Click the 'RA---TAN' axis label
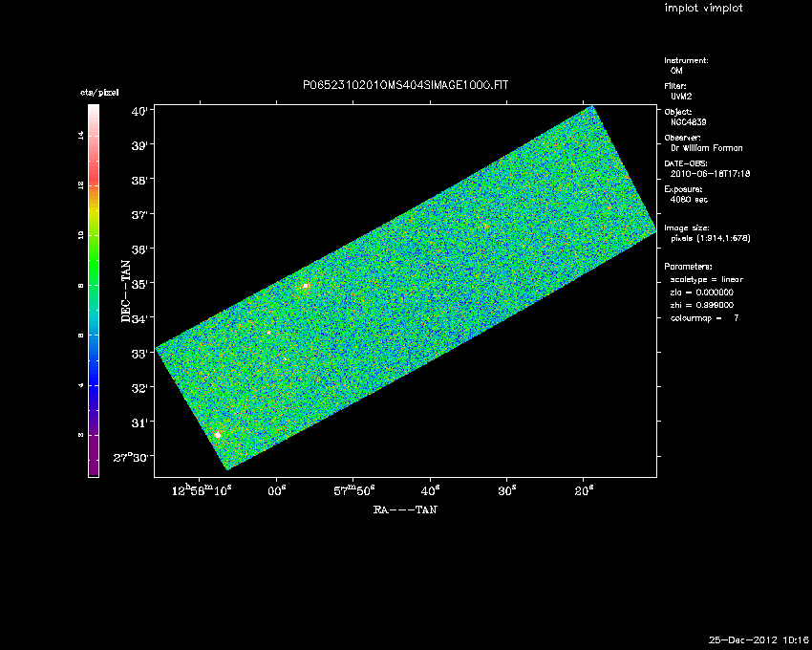The height and width of the screenshot is (650, 812). point(405,510)
